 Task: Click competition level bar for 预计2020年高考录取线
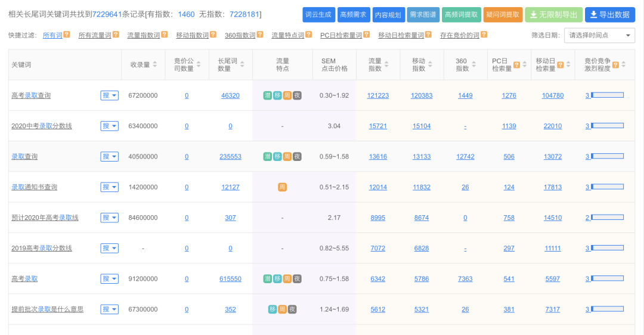(x=608, y=218)
